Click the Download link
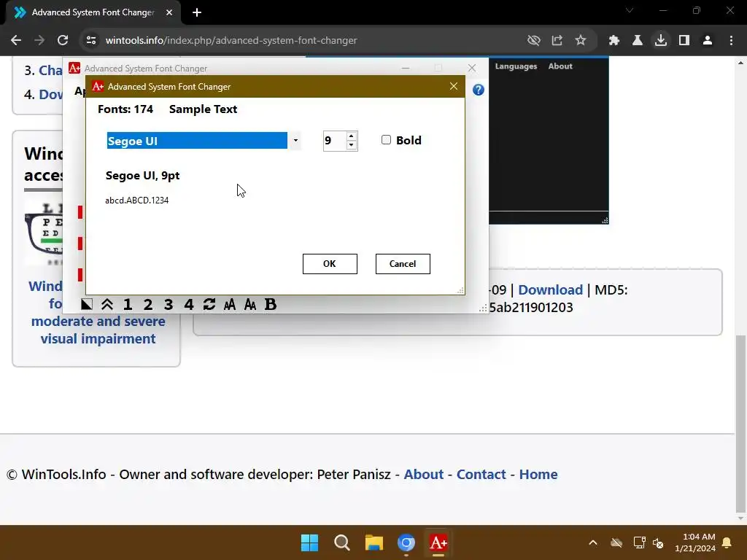747x560 pixels. point(550,289)
